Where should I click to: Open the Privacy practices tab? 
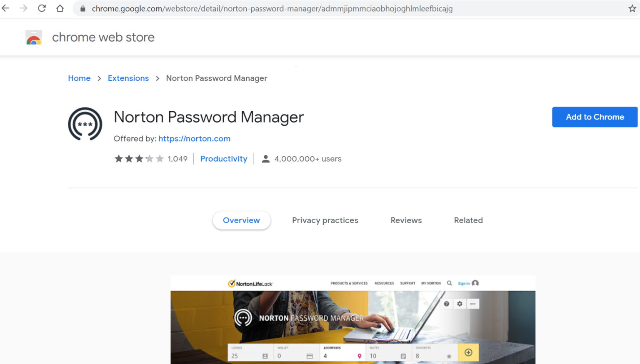tap(325, 220)
